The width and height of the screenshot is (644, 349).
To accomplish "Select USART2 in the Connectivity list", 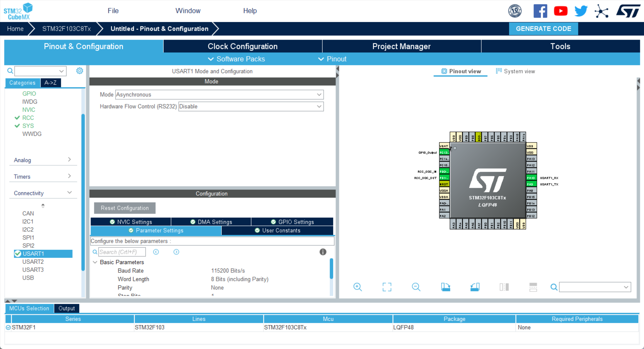I will click(x=33, y=262).
